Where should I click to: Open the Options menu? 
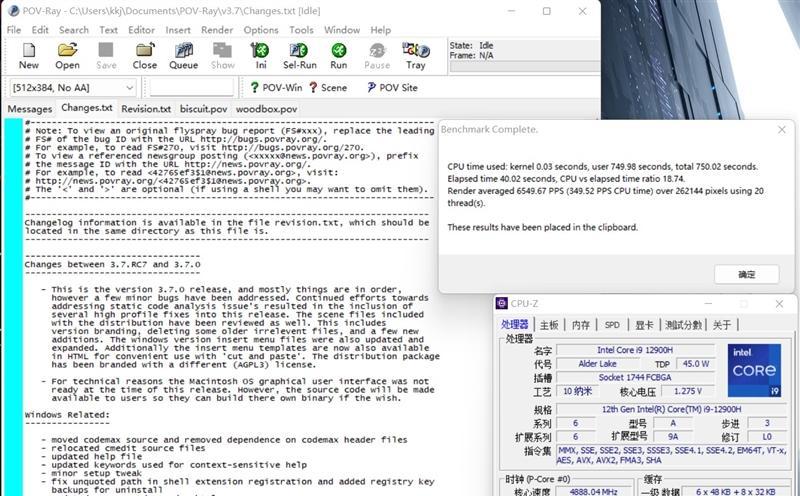[261, 30]
